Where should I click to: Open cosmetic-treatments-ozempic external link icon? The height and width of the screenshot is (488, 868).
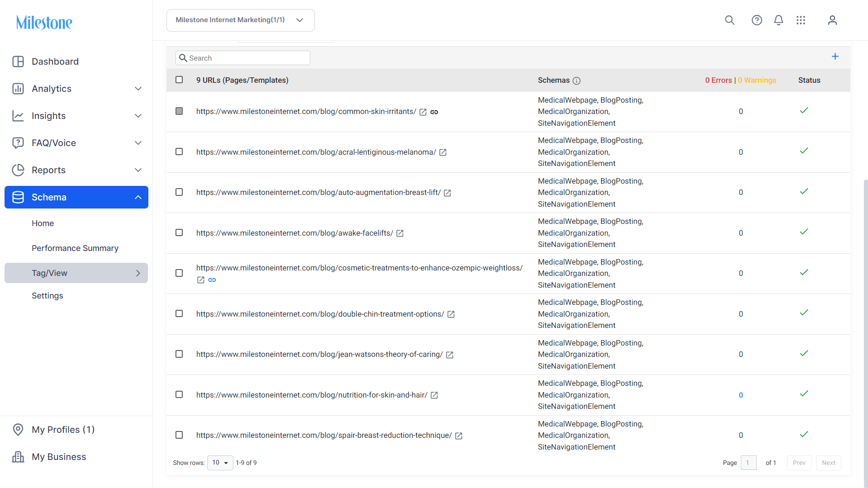201,280
